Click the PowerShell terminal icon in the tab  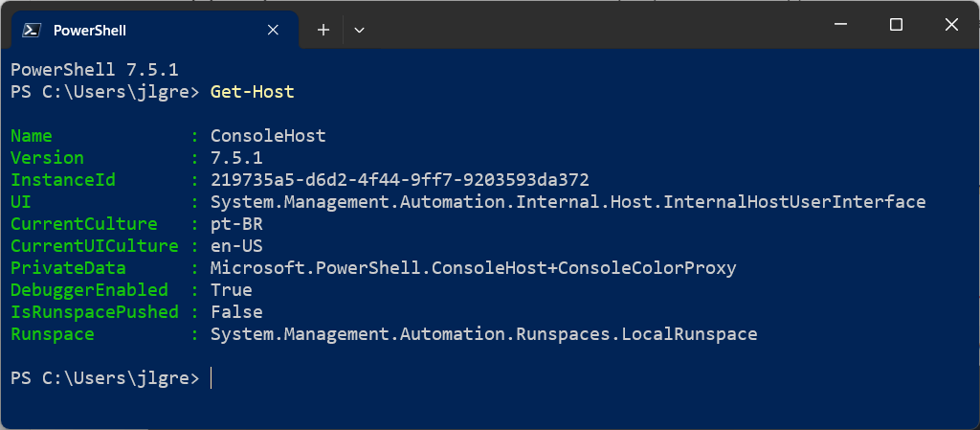pos(32,30)
